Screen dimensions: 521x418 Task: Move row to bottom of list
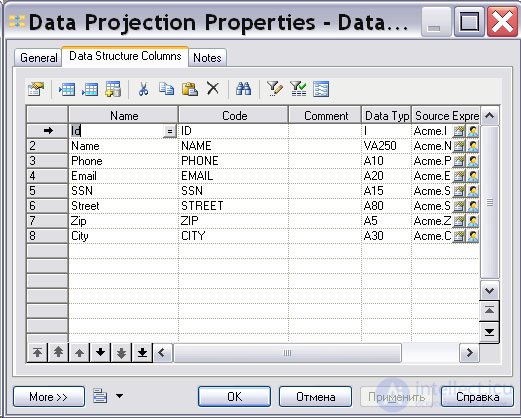point(142,352)
